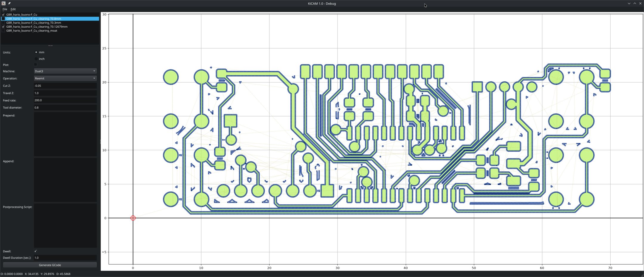Click the red origin marker on canvas
This screenshot has height=277, width=644.
tap(133, 218)
